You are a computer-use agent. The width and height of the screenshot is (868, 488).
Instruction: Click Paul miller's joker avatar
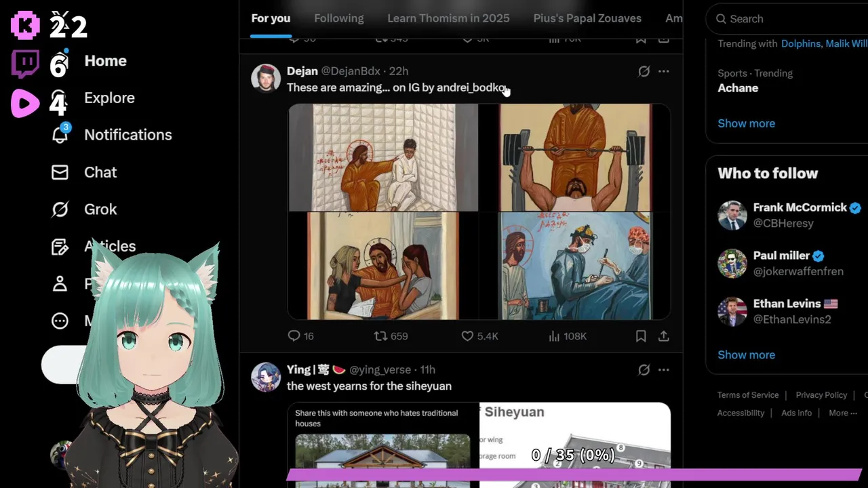[732, 264]
